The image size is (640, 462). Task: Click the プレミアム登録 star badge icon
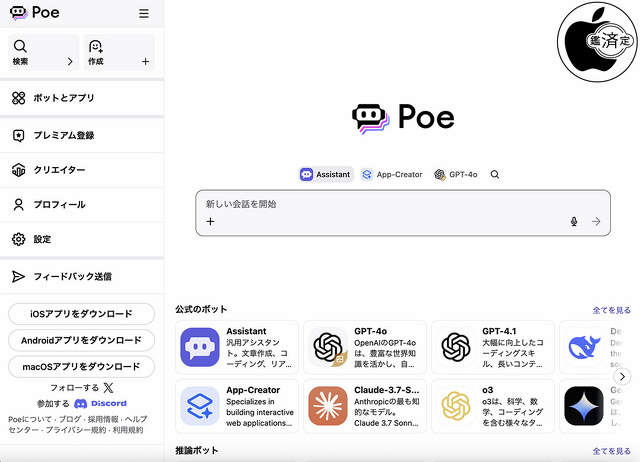[x=18, y=135]
